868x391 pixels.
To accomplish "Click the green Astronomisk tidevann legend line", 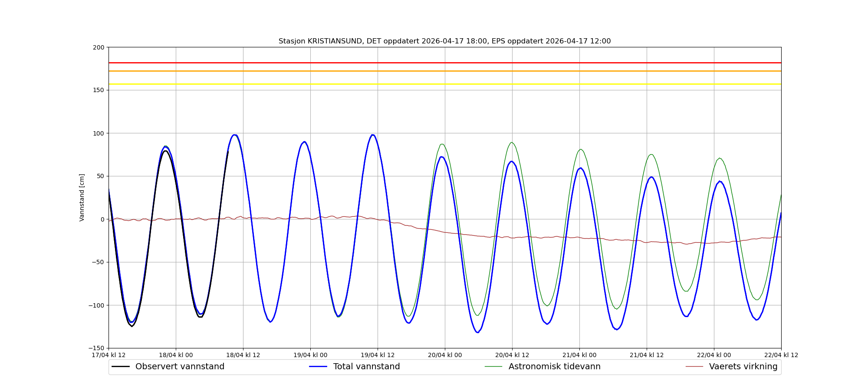I will pos(493,367).
